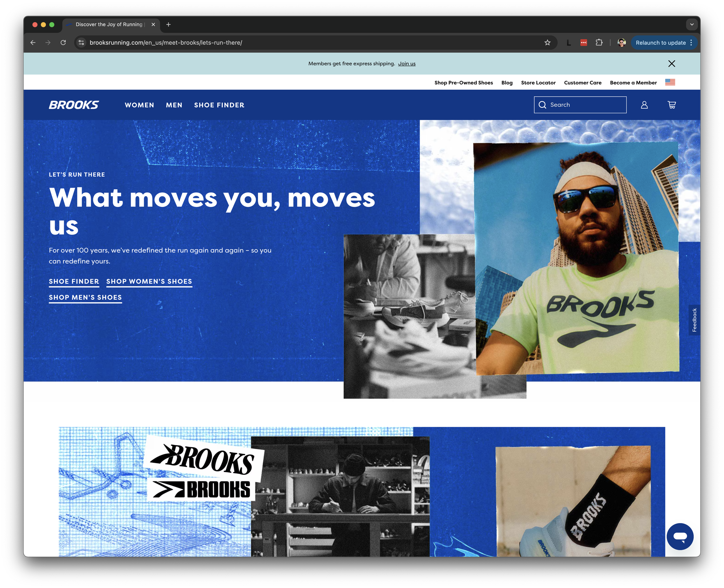Screen dimensions: 724x588
Task: Click the Brooks logo
Action: click(x=74, y=105)
